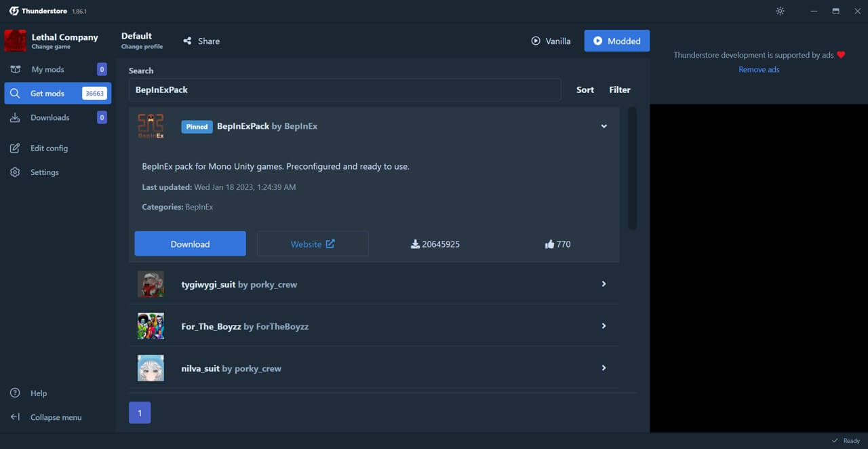The image size is (868, 449).
Task: Open Downloads section
Action: click(58, 117)
